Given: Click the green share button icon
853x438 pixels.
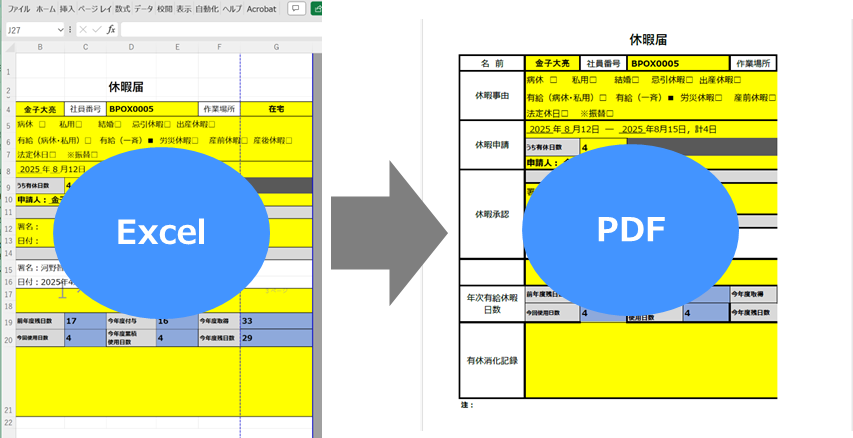Looking at the screenshot, I should (x=317, y=9).
